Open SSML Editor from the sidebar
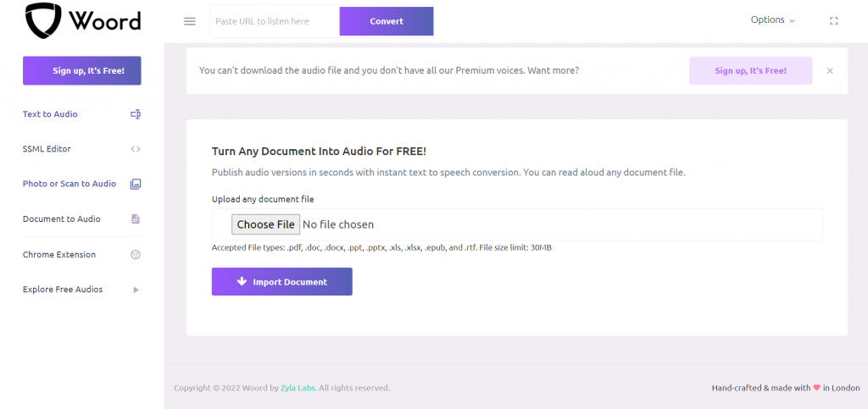The image size is (868, 409). pos(47,149)
